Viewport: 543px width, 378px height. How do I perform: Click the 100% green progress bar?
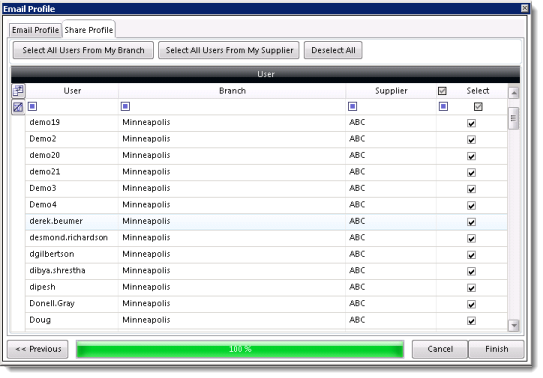click(240, 349)
